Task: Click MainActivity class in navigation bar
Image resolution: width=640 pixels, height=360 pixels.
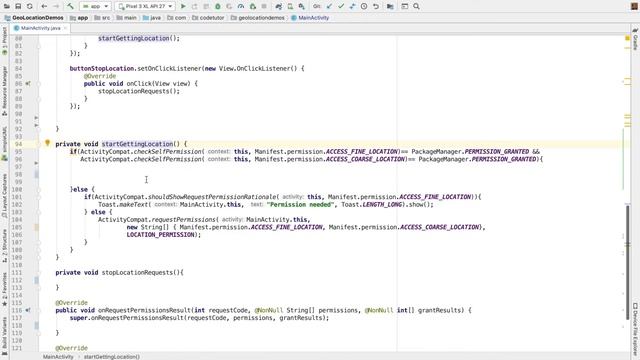Action: point(310,18)
